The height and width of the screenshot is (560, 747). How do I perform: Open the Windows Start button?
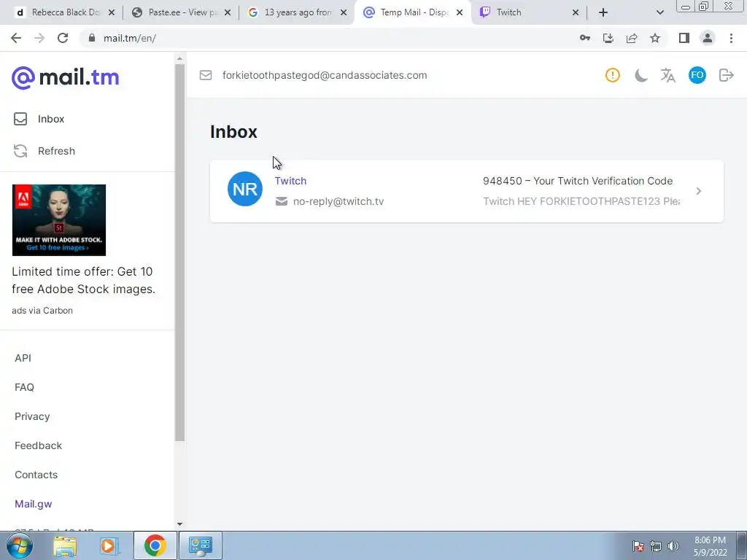20,545
